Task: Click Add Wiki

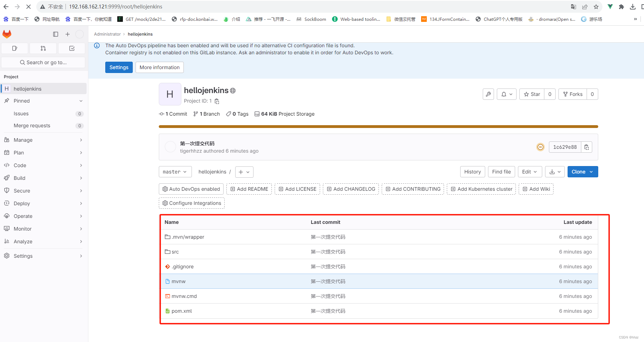Action: pyautogui.click(x=536, y=189)
